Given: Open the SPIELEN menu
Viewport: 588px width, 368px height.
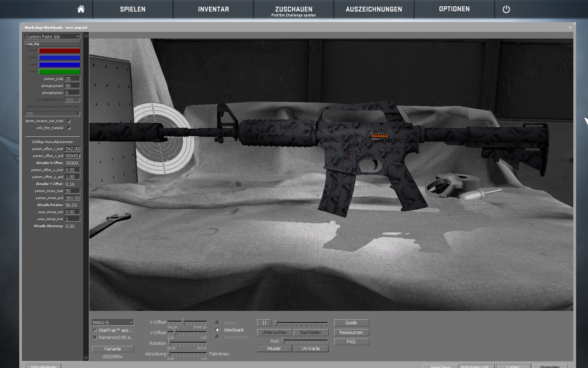Looking at the screenshot, I should click(133, 9).
